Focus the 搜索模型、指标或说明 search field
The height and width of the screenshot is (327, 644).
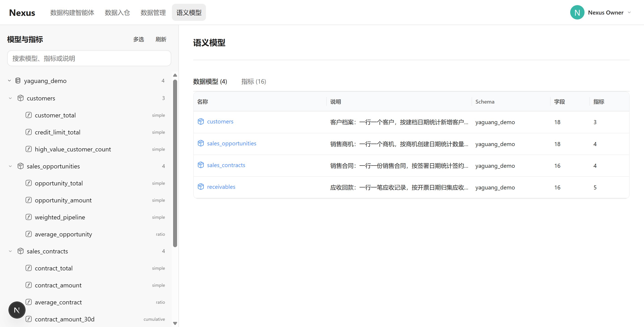click(89, 58)
